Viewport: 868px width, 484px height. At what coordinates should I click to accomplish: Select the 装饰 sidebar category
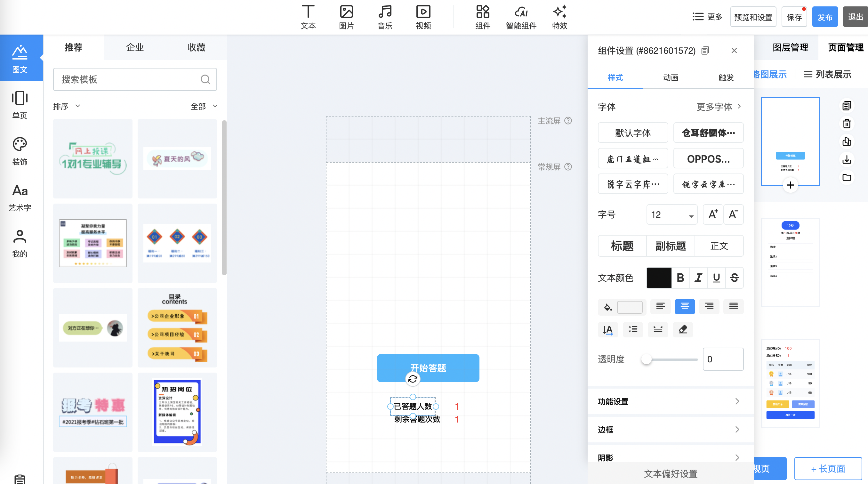(x=20, y=151)
